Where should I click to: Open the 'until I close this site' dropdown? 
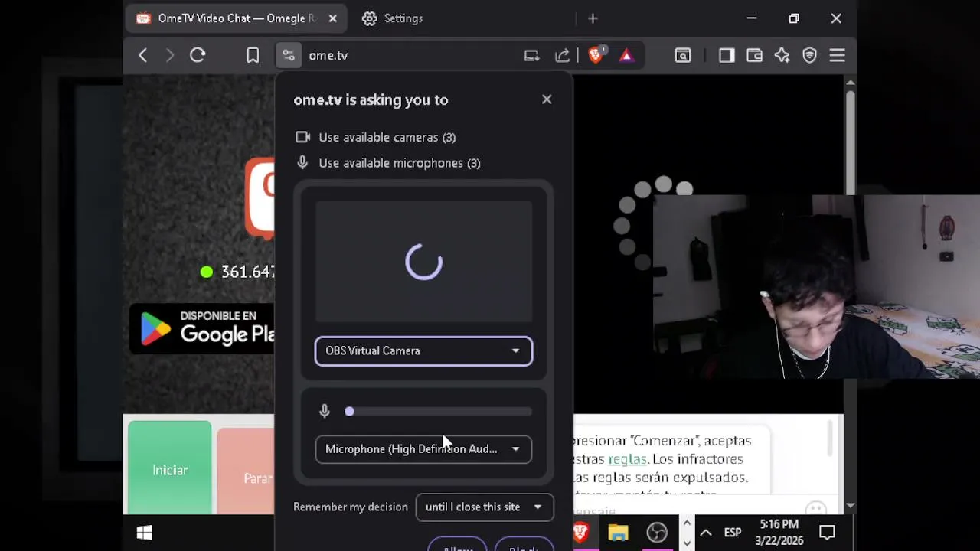484,507
